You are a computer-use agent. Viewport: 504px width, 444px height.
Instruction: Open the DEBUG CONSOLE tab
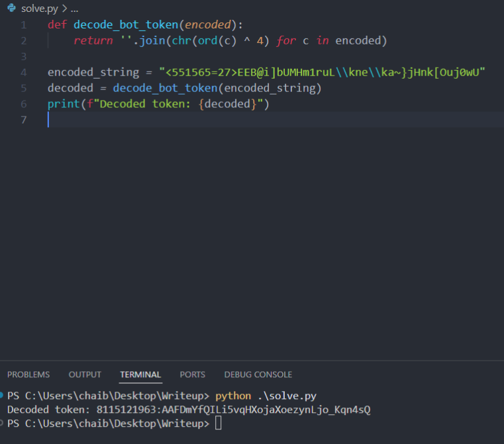point(258,375)
